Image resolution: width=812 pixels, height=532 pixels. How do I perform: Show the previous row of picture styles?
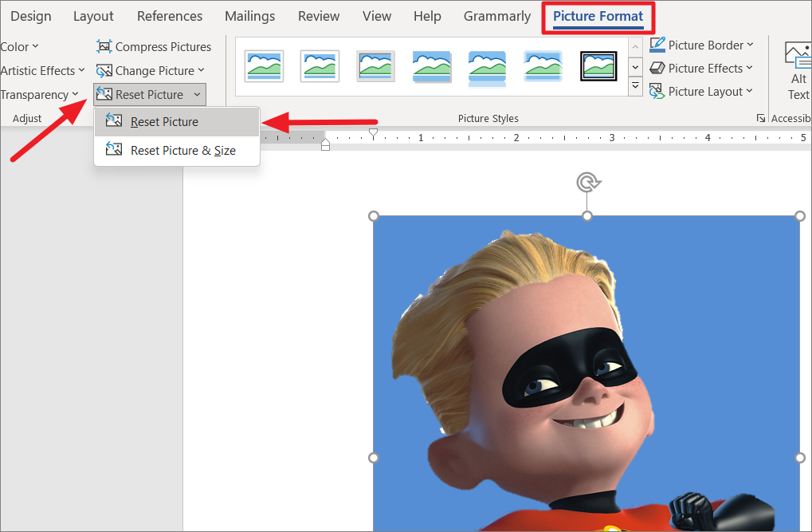coord(635,48)
